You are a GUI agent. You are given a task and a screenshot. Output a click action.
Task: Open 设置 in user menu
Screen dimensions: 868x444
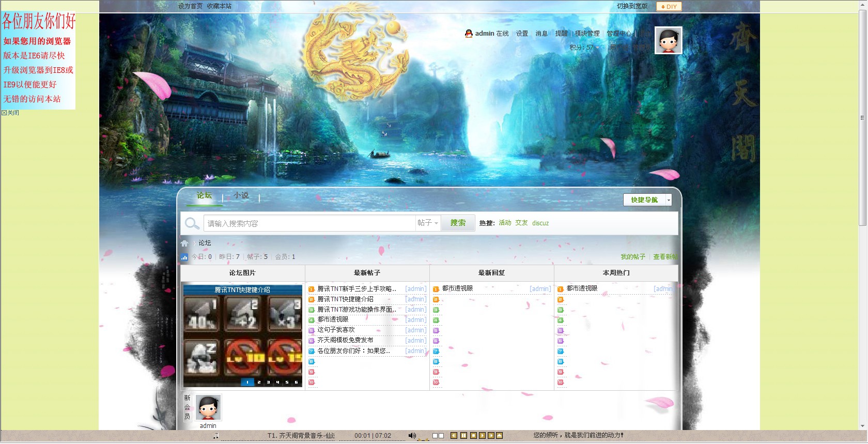point(522,34)
